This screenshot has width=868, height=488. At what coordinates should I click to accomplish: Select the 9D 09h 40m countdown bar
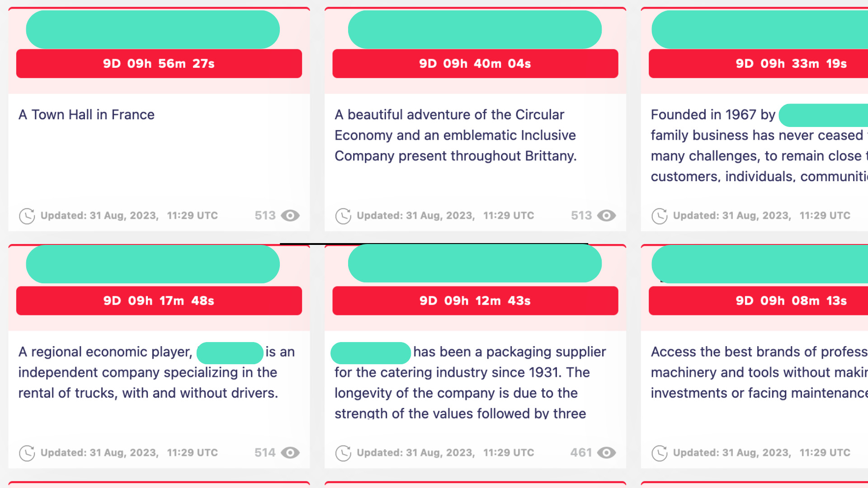pyautogui.click(x=475, y=64)
